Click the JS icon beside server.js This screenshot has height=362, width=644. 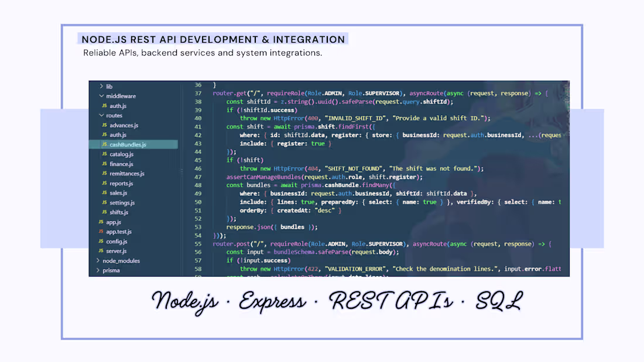101,251
